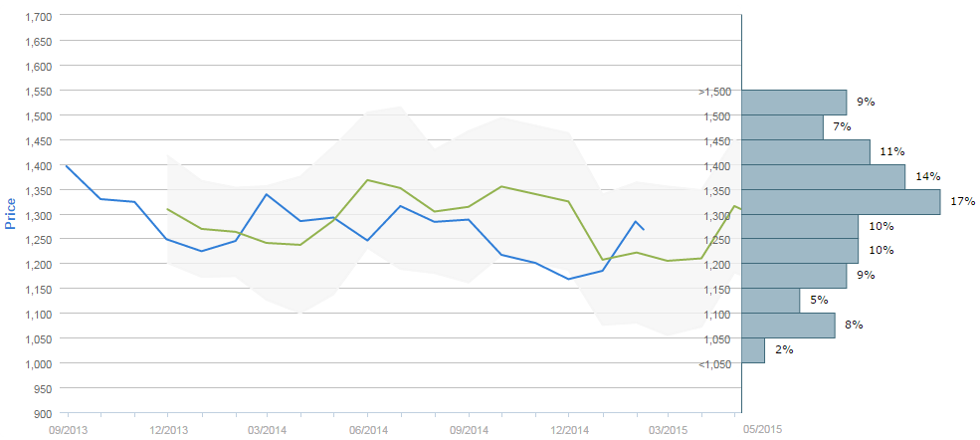980x440 pixels.
Task: Click the 11% distribution bar
Action: pyautogui.click(x=806, y=152)
